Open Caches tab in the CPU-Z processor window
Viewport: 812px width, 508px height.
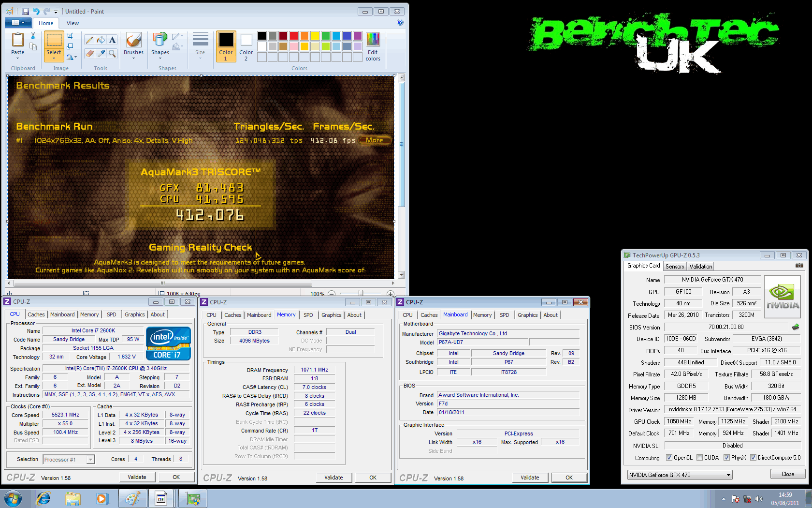36,314
